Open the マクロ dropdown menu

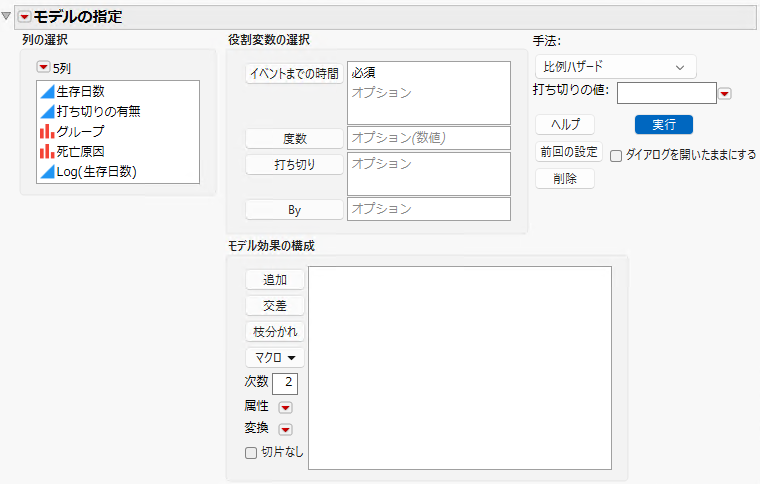point(275,358)
